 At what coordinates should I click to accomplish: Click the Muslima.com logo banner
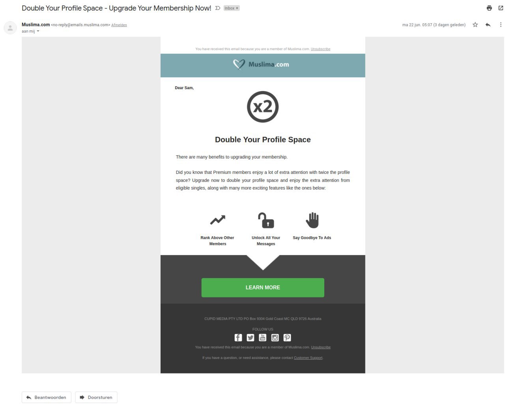pos(263,65)
